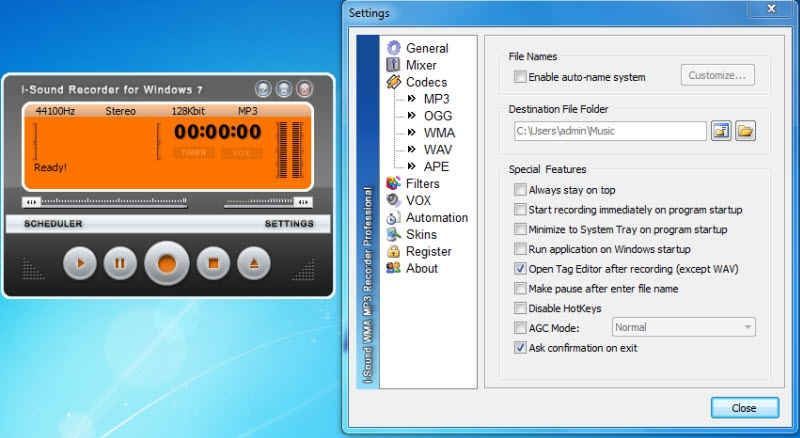The height and width of the screenshot is (438, 800).
Task: Go to the VOX settings page
Action: tap(418, 200)
